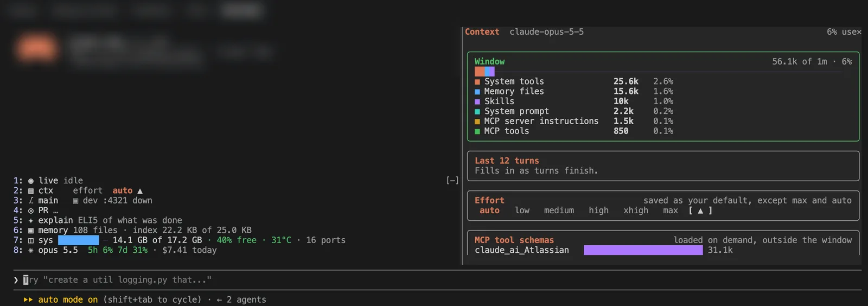Close the Context panel with the x

[x=859, y=32]
